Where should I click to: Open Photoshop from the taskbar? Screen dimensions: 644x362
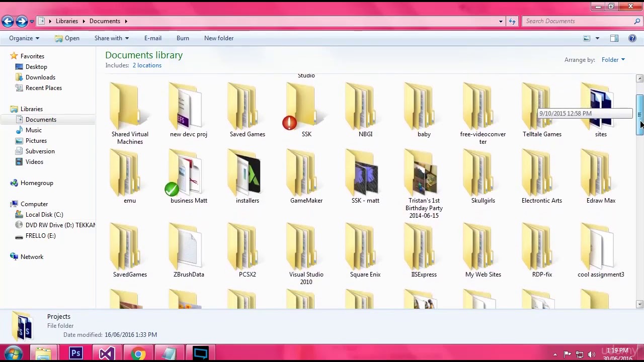75,354
